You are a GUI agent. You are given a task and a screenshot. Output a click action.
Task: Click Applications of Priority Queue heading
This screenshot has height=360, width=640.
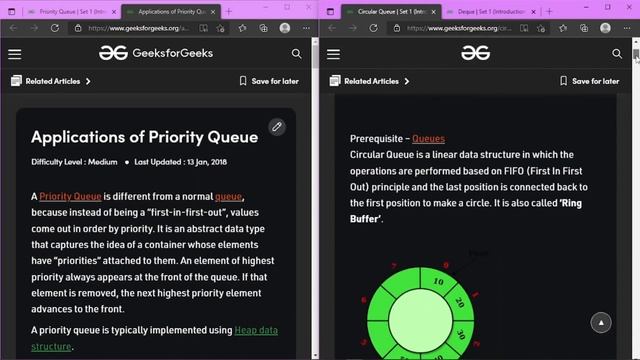click(x=144, y=137)
